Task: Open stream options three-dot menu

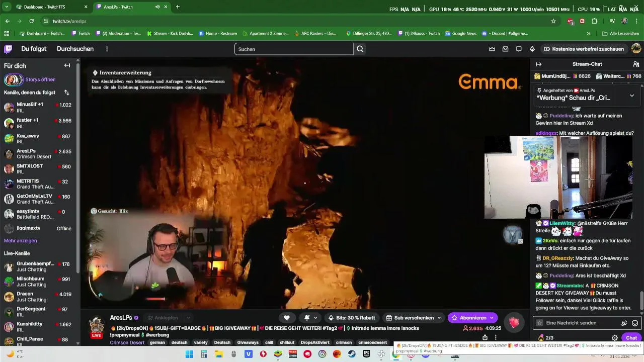Action: click(496, 337)
